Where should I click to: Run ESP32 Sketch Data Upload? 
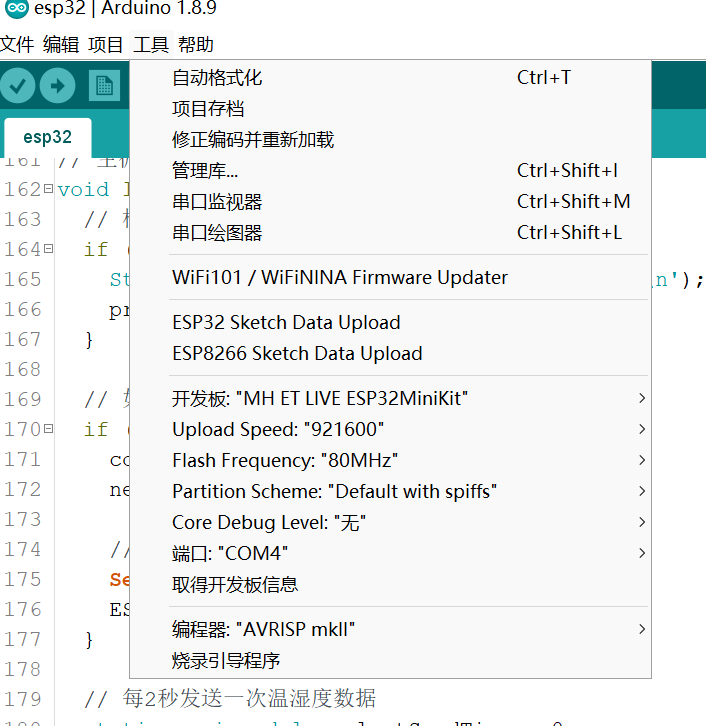(x=390, y=323)
